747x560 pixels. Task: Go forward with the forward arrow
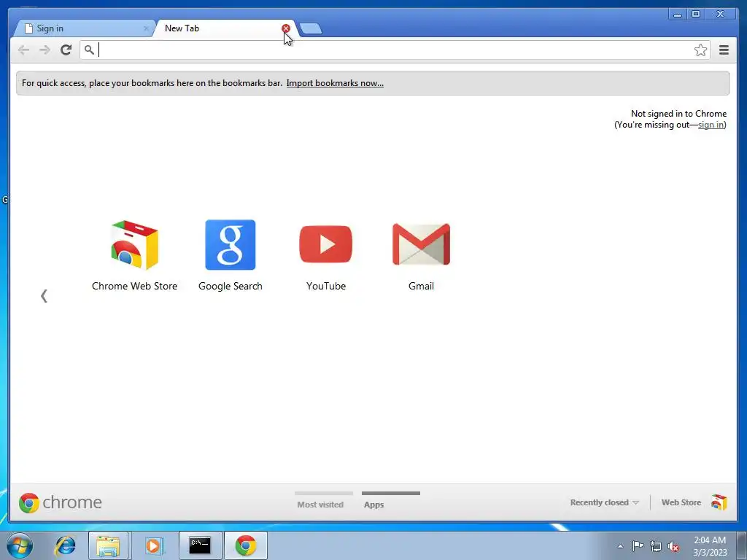click(44, 50)
